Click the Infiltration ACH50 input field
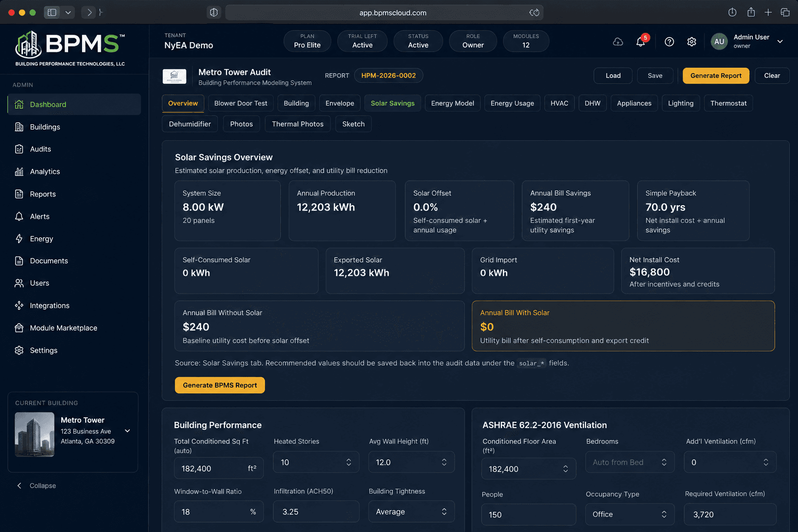798x532 pixels. (316, 512)
